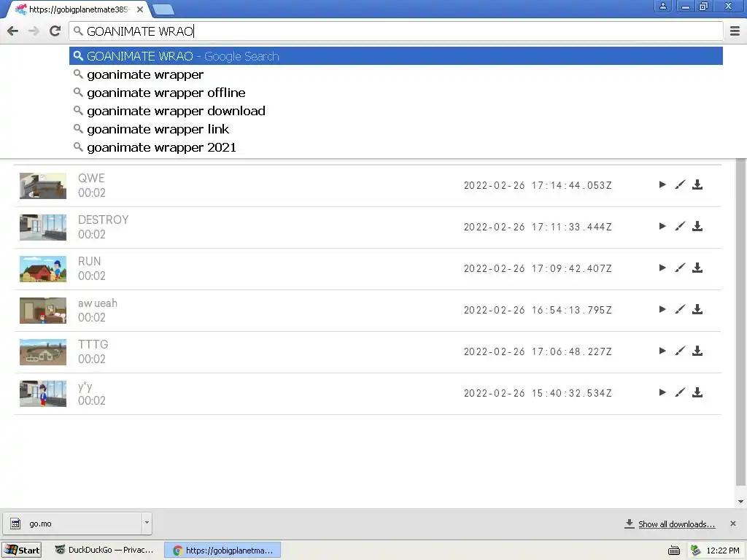Play the QWE video
747x560 pixels.
(662, 184)
